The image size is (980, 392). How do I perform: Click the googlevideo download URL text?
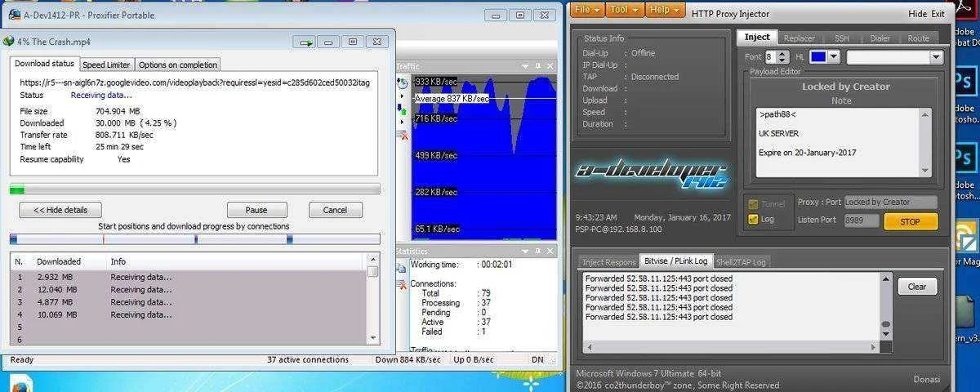tap(194, 82)
